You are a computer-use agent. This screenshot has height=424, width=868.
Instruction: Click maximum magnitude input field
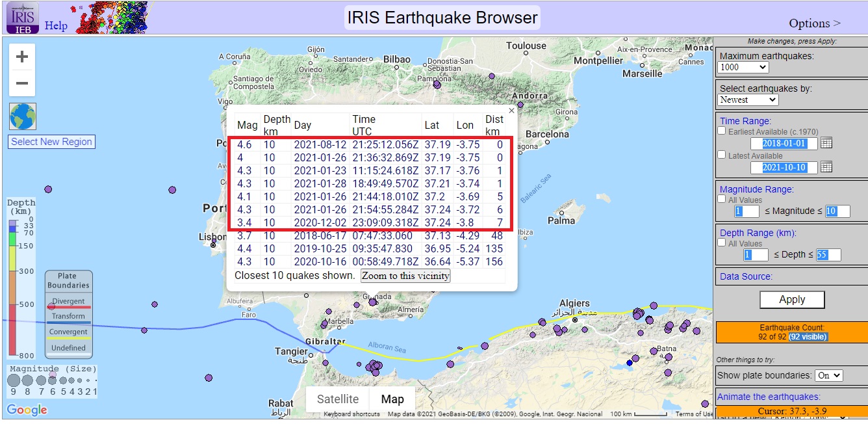pos(837,211)
